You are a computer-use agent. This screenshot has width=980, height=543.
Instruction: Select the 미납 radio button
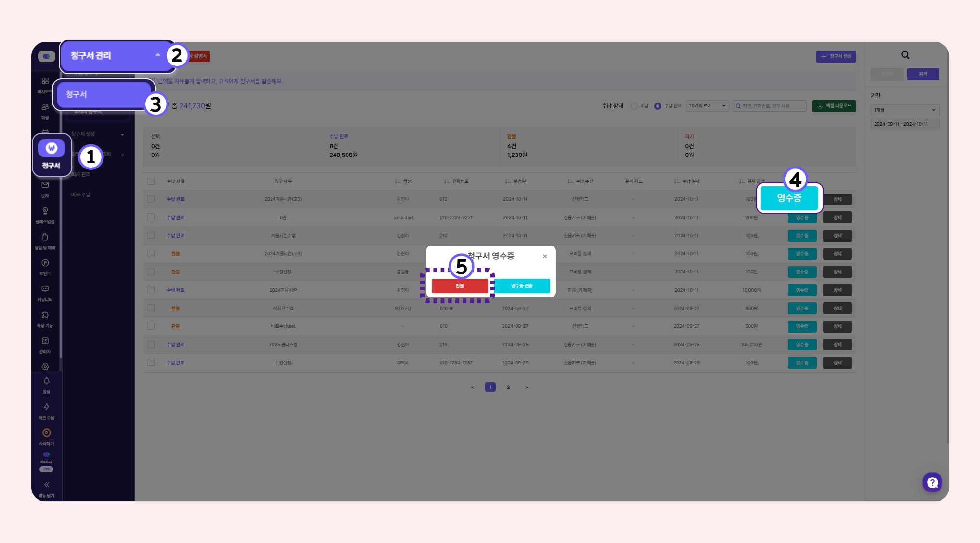[x=634, y=106]
